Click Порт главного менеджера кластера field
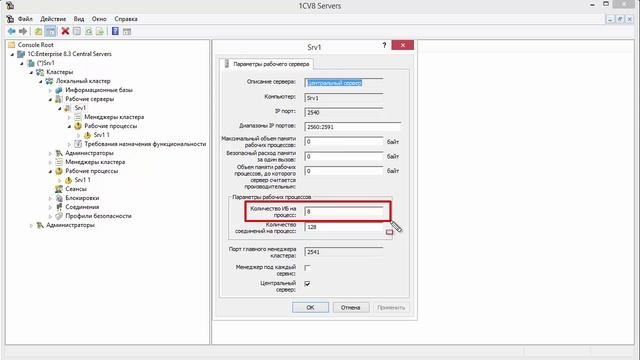640x360 pixels. [344, 252]
